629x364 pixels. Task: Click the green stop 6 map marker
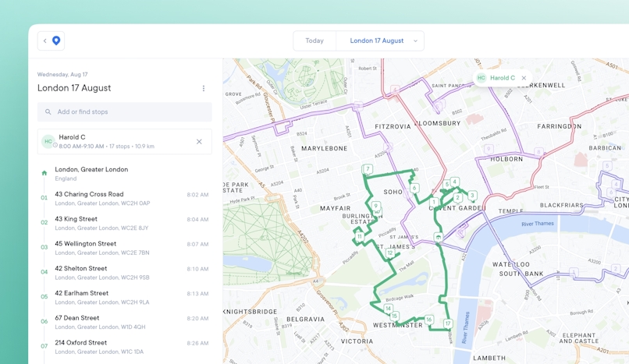(x=414, y=188)
